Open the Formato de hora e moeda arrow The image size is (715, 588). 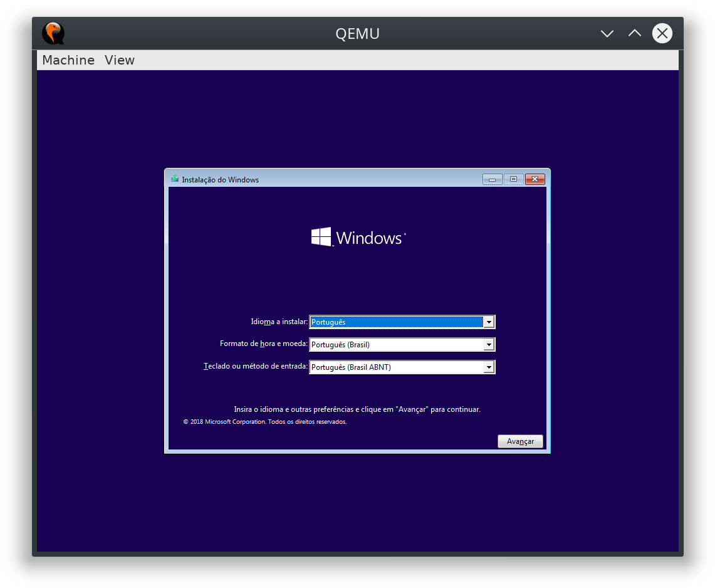pos(489,344)
